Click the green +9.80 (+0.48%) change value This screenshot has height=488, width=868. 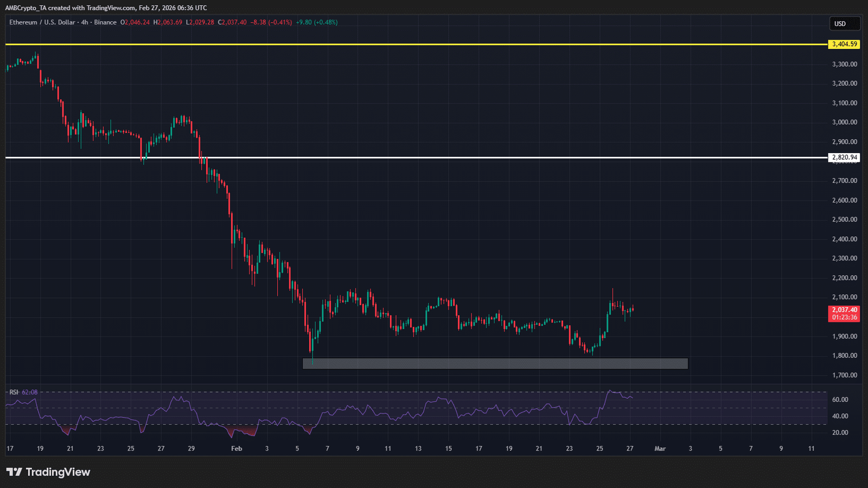317,22
